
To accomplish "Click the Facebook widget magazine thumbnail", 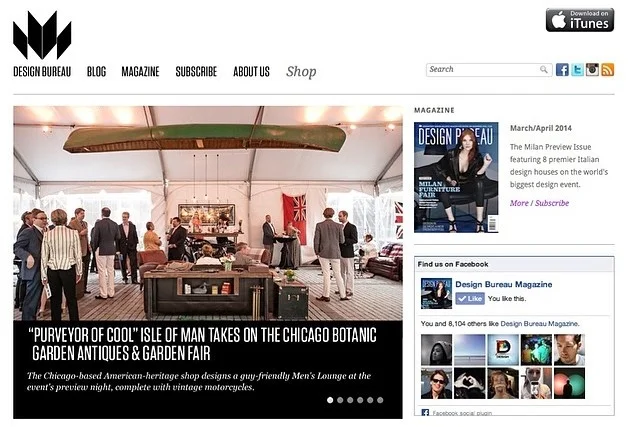I will 436,294.
